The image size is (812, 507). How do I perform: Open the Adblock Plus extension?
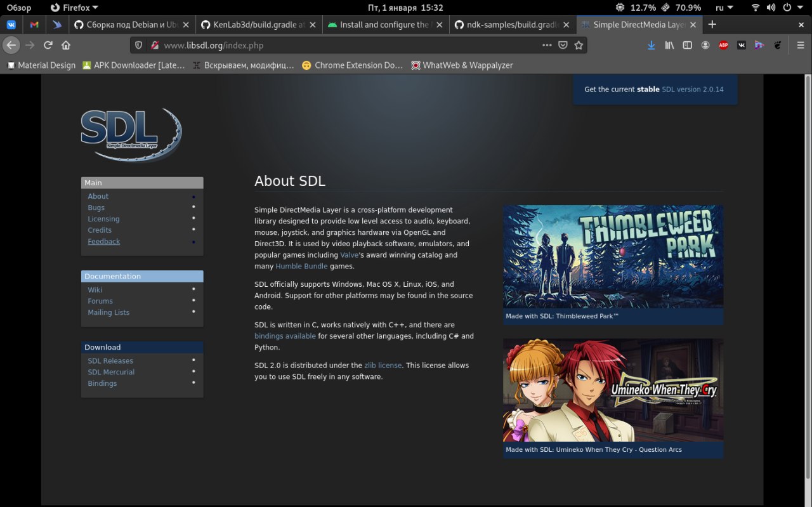point(723,45)
